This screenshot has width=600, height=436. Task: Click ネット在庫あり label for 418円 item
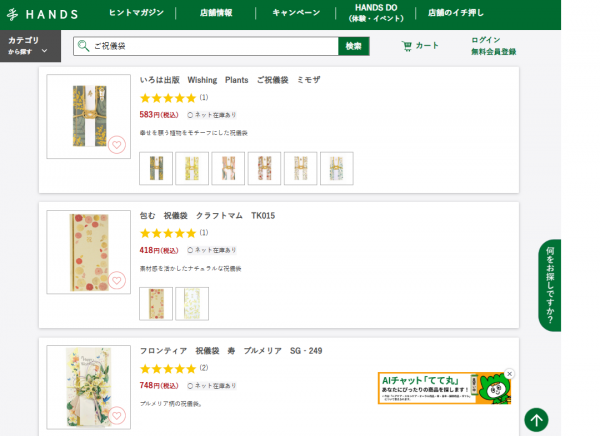(x=212, y=250)
